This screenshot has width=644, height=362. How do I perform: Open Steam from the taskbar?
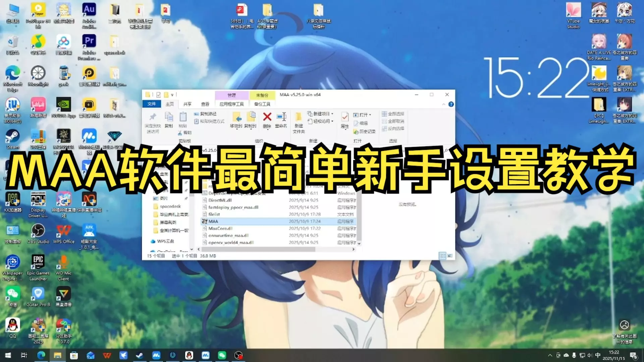click(140, 355)
